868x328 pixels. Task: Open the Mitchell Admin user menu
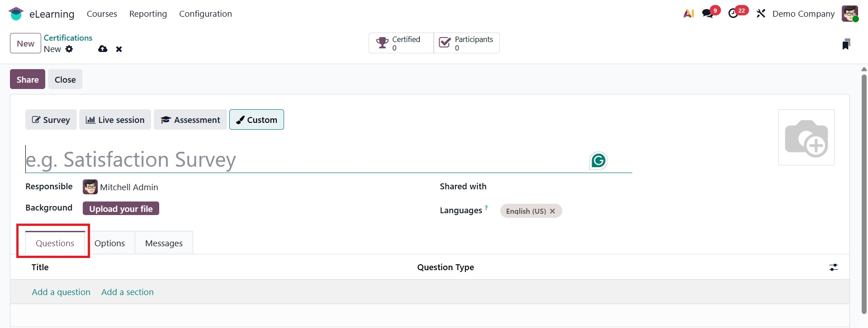click(849, 14)
